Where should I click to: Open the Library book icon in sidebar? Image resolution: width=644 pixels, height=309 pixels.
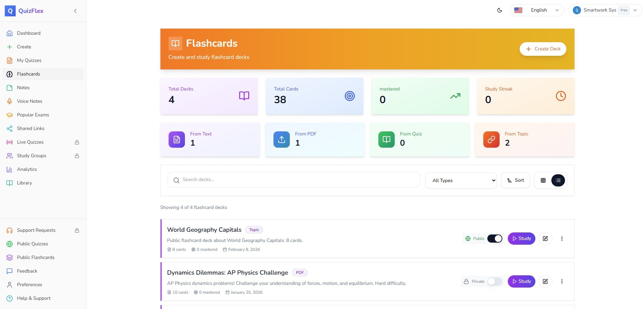(x=9, y=183)
